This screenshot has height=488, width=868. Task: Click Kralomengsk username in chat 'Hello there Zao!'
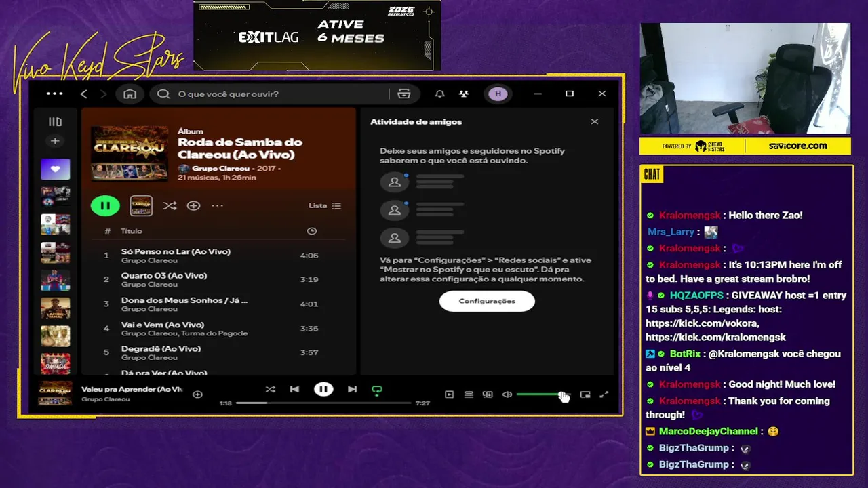coord(690,215)
